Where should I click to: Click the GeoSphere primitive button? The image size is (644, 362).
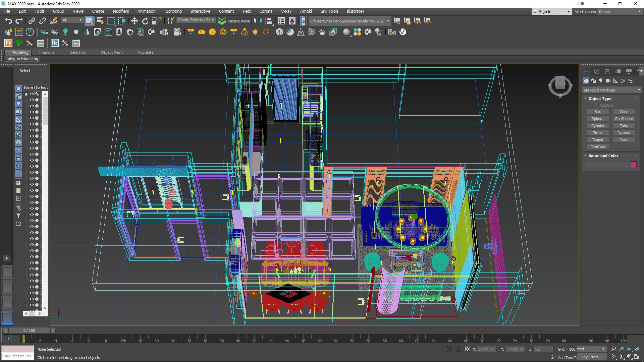(624, 119)
